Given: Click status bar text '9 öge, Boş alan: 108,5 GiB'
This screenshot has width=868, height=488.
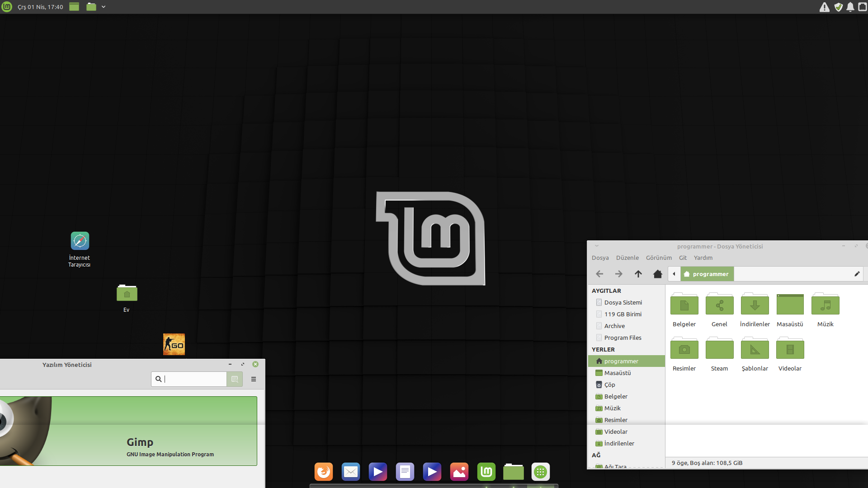Looking at the screenshot, I should pyautogui.click(x=707, y=463).
